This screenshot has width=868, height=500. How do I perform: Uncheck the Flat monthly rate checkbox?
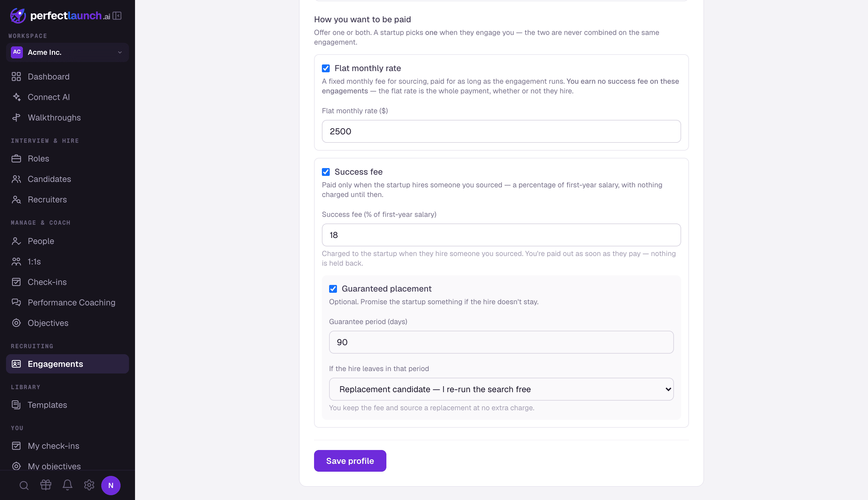click(x=326, y=68)
